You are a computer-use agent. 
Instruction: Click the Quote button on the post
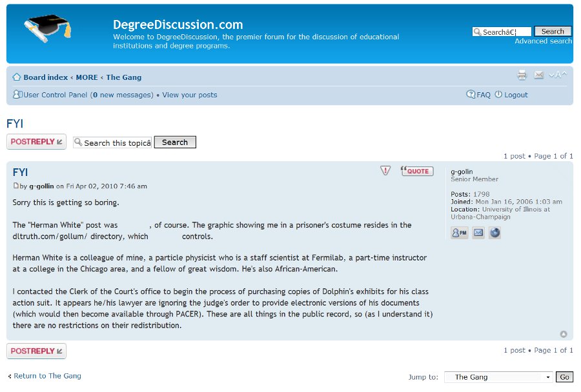click(417, 171)
